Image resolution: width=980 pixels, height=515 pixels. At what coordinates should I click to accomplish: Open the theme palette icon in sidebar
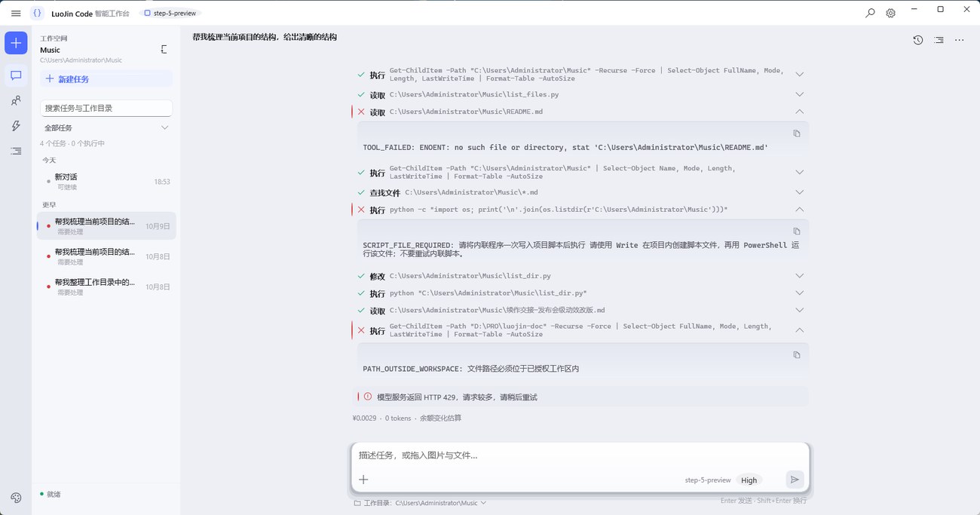click(x=16, y=498)
